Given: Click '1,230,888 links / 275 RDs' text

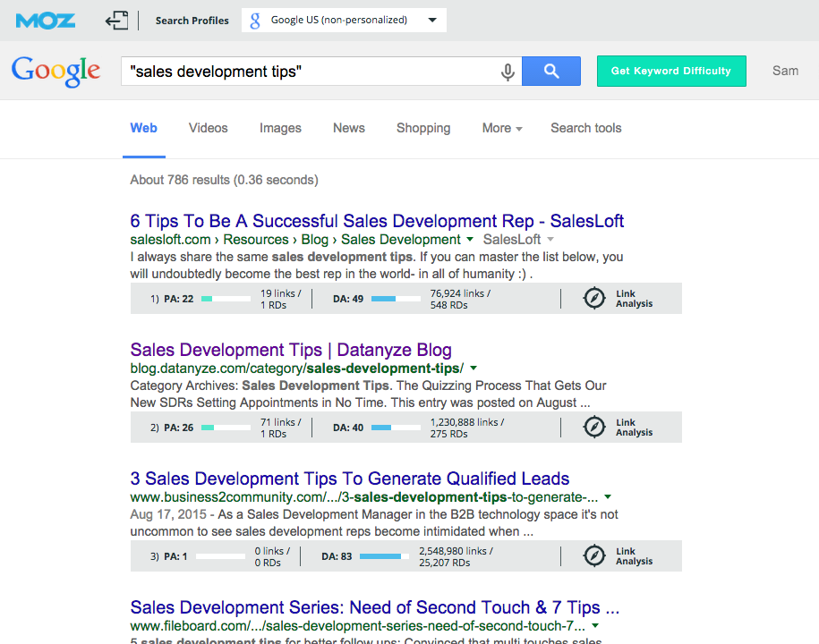Looking at the screenshot, I should pyautogui.click(x=467, y=428).
